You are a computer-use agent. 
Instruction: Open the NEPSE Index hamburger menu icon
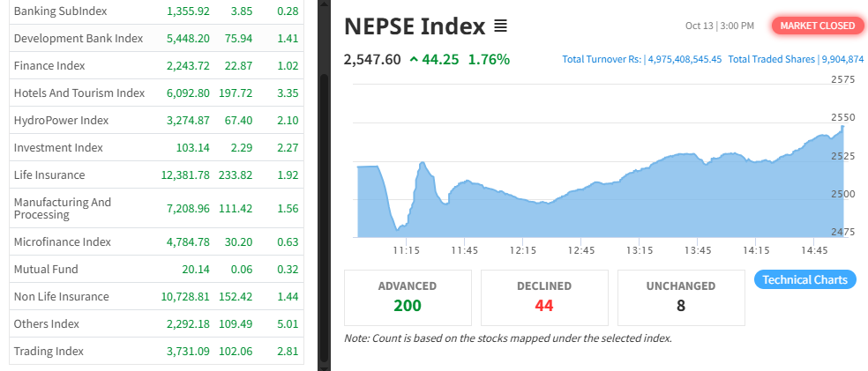(500, 26)
